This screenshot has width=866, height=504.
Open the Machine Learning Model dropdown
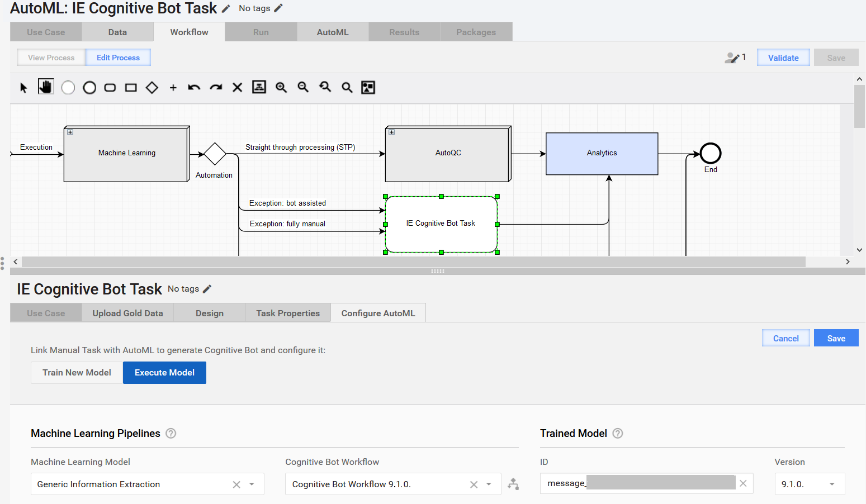[252, 484]
